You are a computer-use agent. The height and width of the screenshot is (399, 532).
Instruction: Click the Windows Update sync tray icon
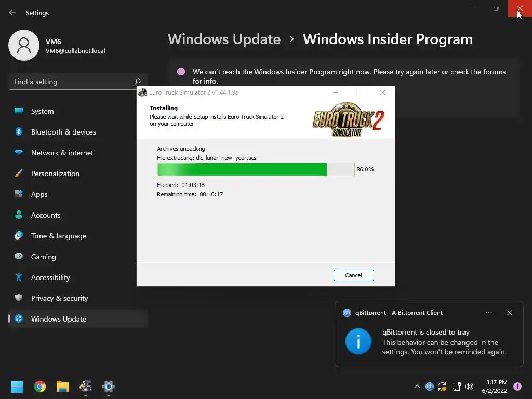(442, 387)
